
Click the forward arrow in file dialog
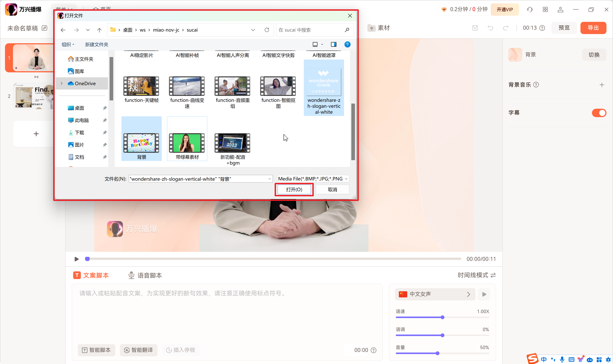pyautogui.click(x=76, y=30)
